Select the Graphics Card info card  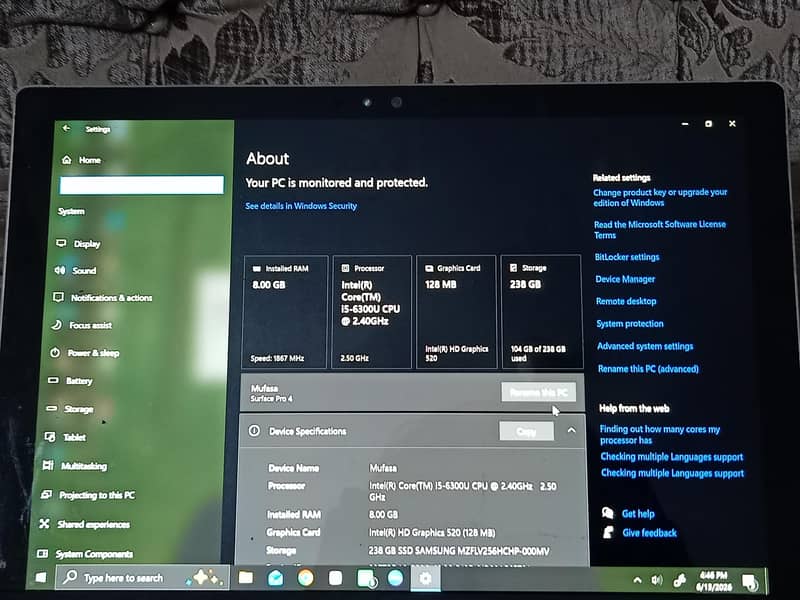coord(456,312)
